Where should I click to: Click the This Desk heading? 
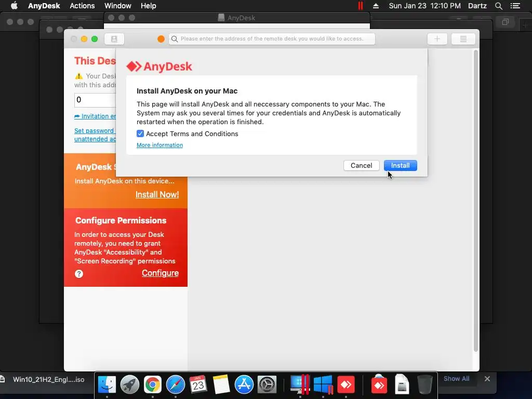pyautogui.click(x=95, y=61)
